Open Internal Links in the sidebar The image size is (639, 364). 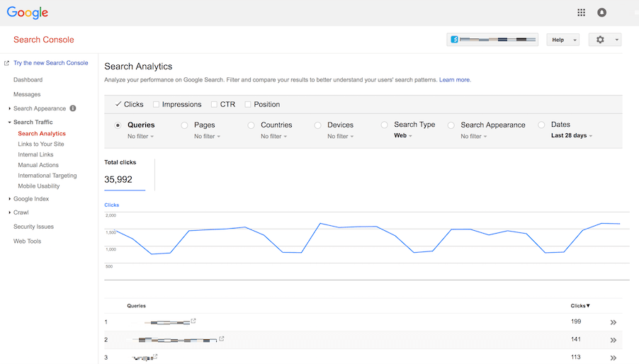click(x=35, y=154)
